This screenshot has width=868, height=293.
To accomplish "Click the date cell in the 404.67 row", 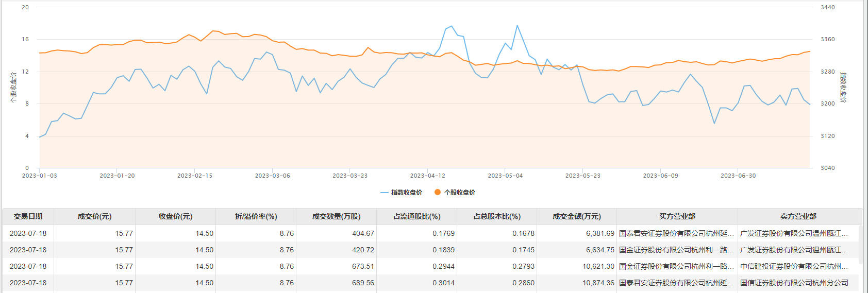I will (x=28, y=233).
